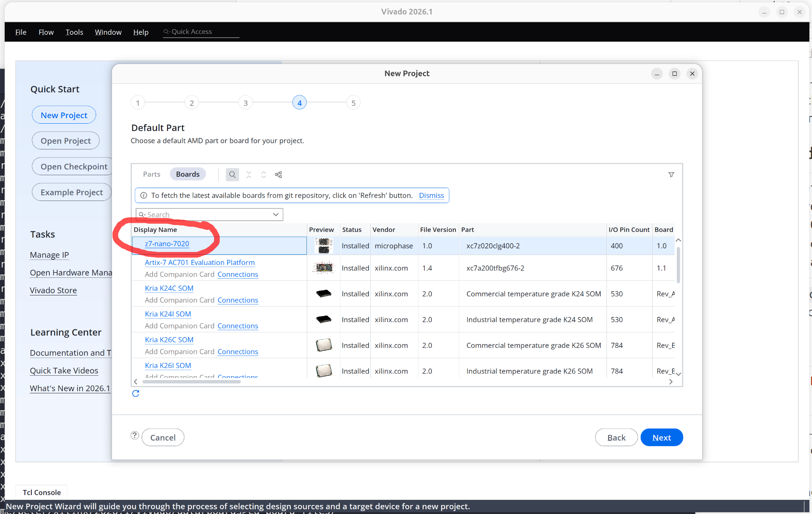
Task: Open the File menu
Action: [x=21, y=32]
